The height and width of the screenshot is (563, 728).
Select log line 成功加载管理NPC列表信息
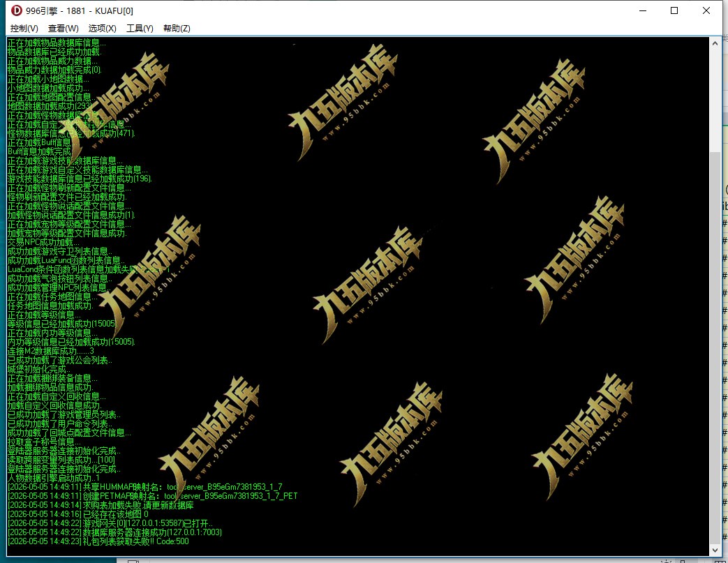(x=59, y=287)
